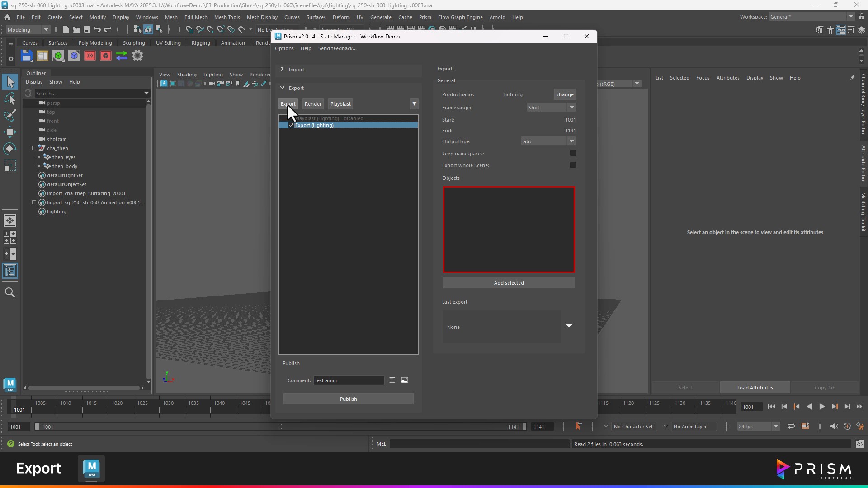Open the state type dropdown arrow next to Playblast

coord(414,104)
